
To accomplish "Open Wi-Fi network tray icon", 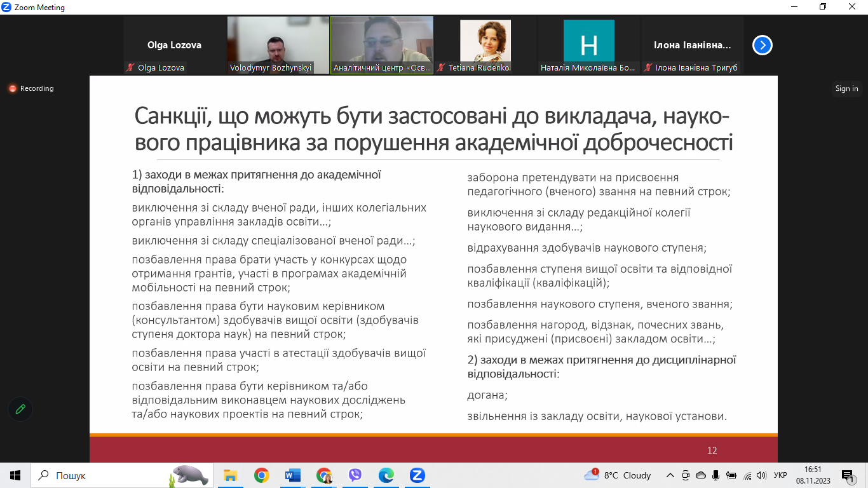I will [x=747, y=475].
